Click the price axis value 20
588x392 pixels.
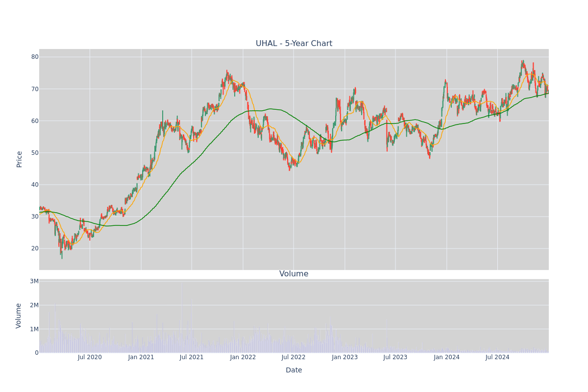[x=35, y=248]
